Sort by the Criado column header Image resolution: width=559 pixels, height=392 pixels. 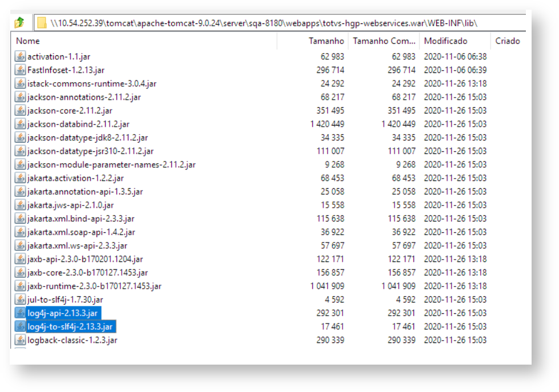[507, 41]
